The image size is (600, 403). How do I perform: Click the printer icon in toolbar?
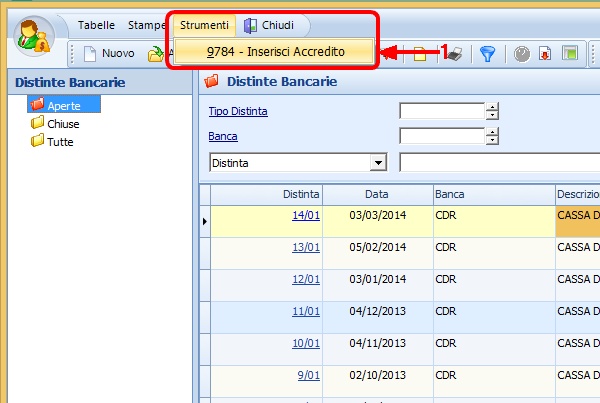[x=453, y=54]
